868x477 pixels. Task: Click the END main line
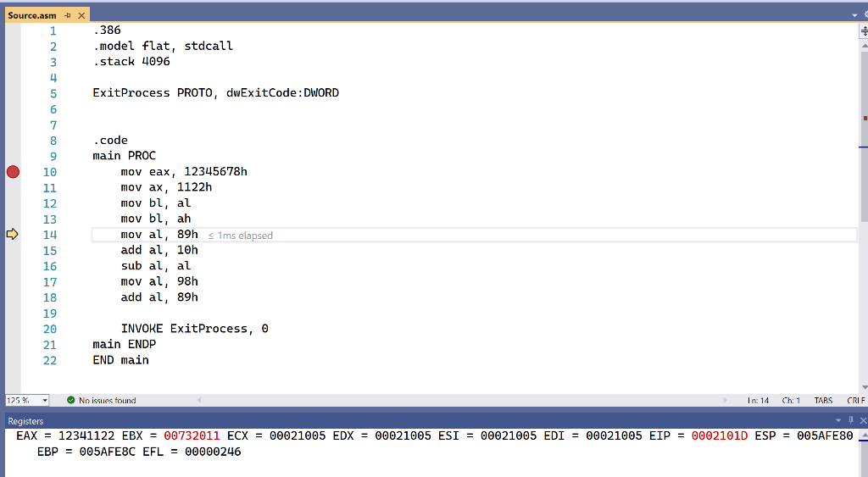(x=120, y=360)
